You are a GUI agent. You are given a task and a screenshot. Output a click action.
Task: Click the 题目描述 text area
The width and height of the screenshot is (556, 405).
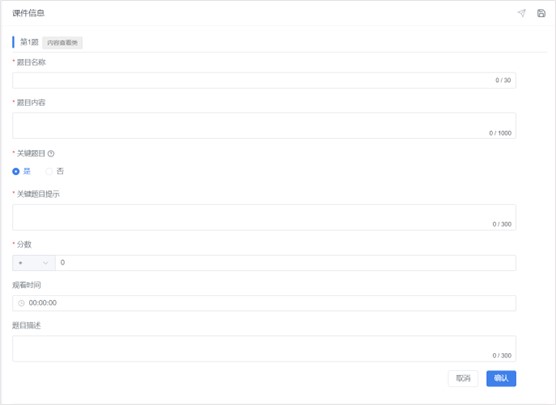264,349
